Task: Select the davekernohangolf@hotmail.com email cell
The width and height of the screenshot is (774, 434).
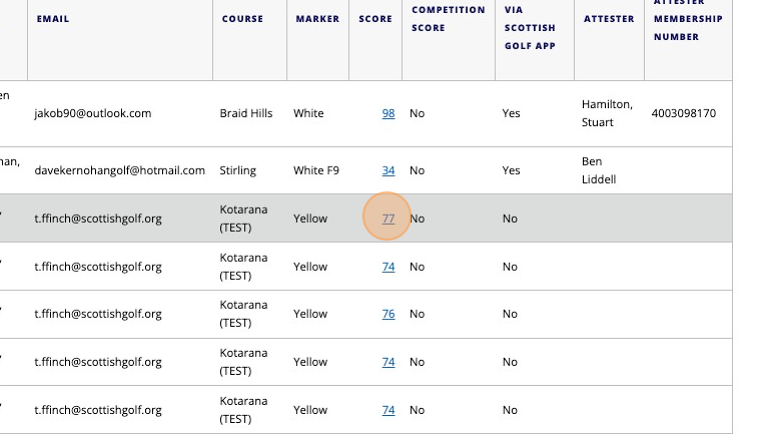Action: click(119, 171)
